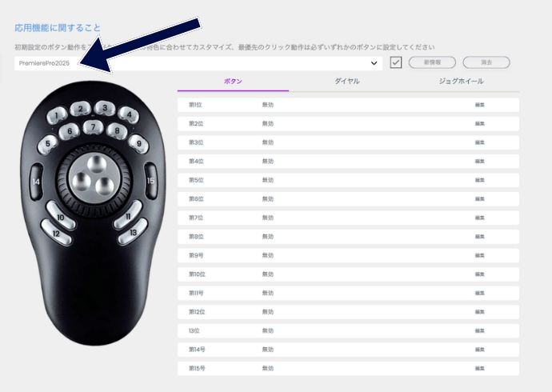Select button 9 on the controller image

coord(138,144)
